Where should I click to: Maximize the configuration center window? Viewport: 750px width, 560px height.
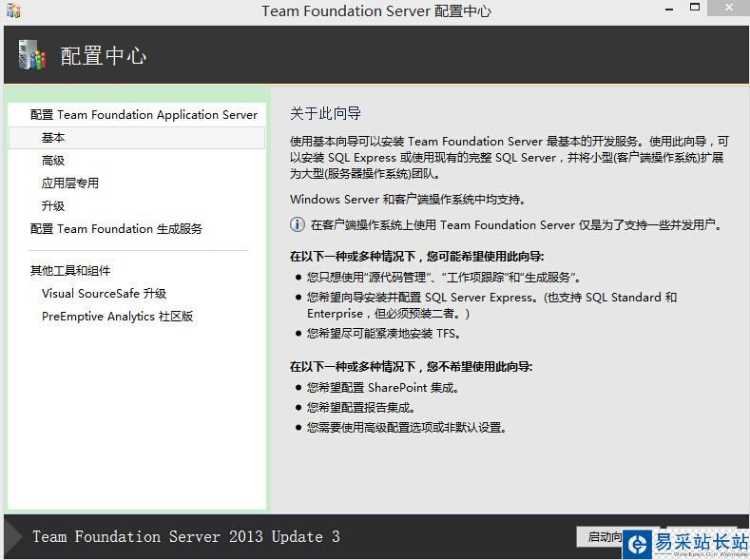pyautogui.click(x=695, y=8)
